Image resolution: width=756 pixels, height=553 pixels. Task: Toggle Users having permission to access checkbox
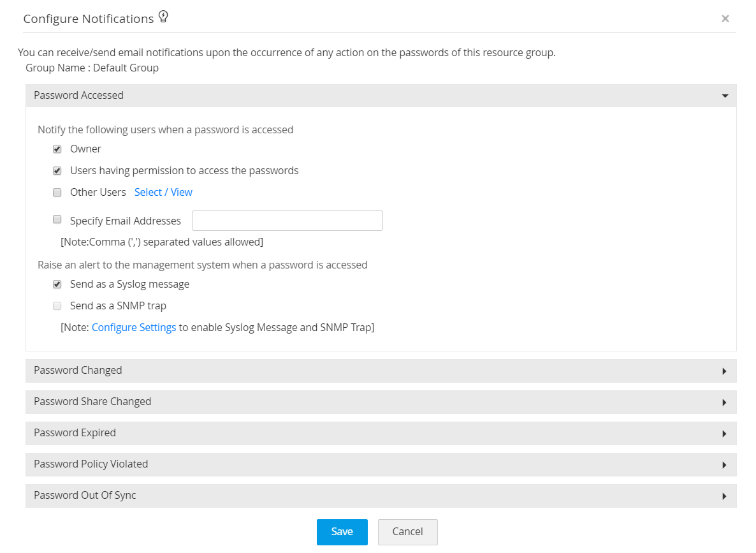[57, 171]
